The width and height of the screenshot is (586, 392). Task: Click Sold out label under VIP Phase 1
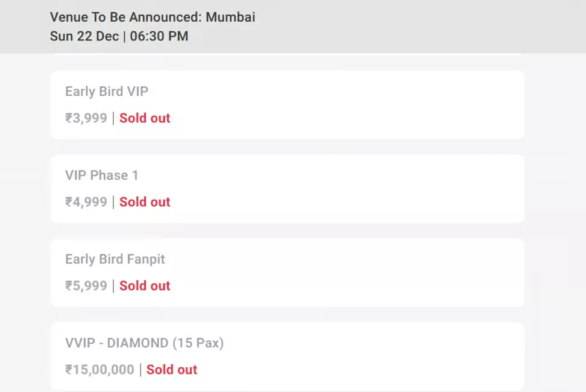145,202
